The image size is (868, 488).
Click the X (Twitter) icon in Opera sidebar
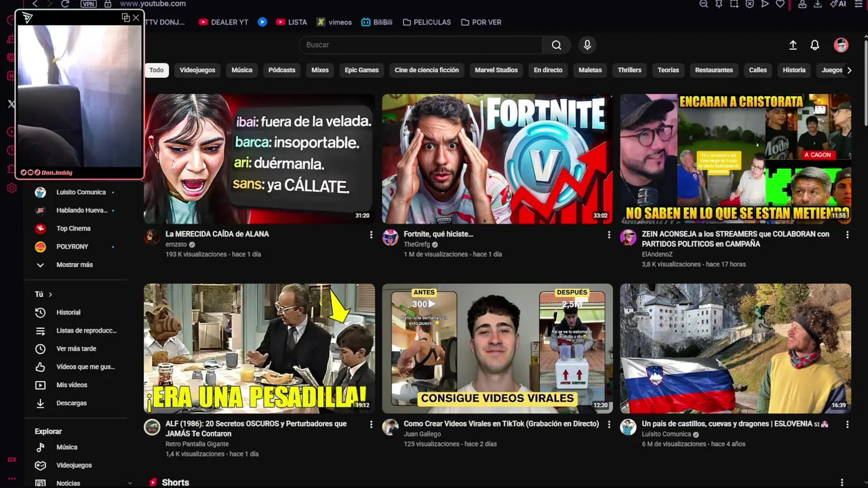[12, 104]
